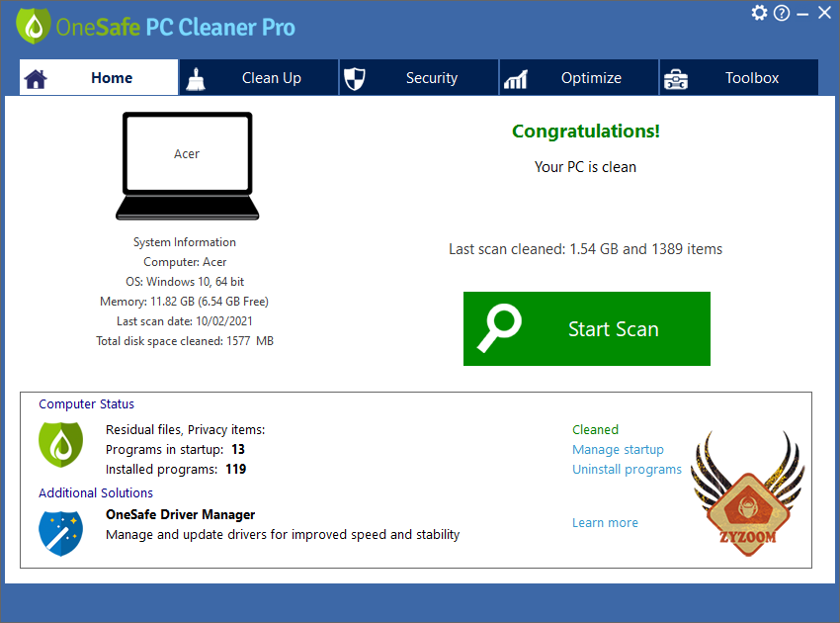Click the green Computer Status shield icon
840x623 pixels.
click(x=61, y=444)
